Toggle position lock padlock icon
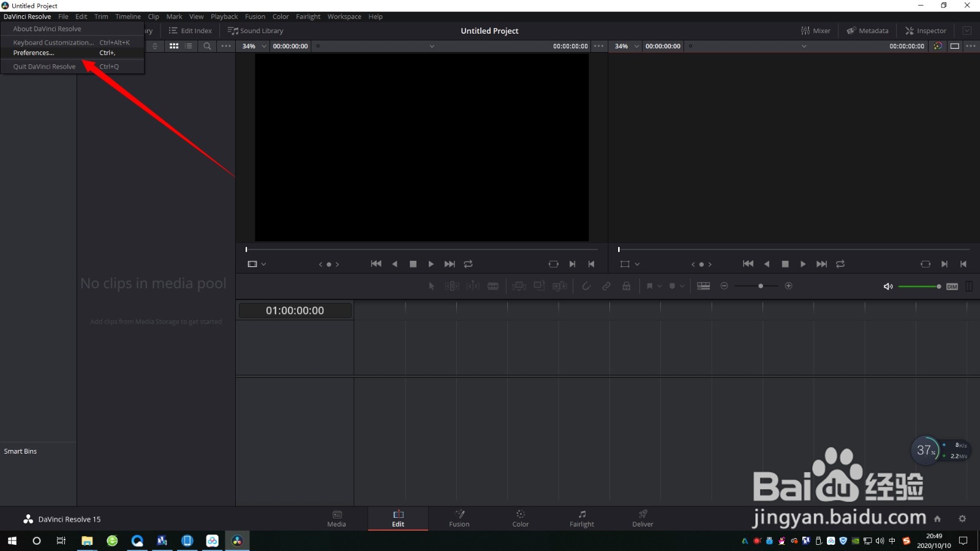This screenshot has height=551, width=980. click(627, 286)
